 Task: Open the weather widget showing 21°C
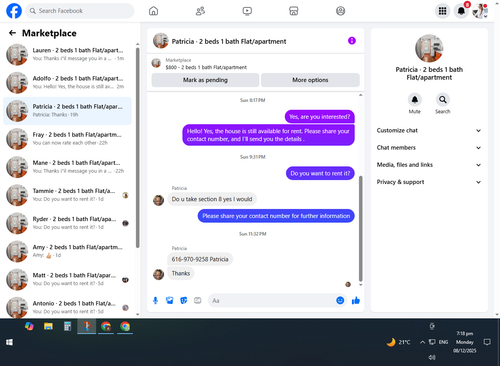pos(398,342)
